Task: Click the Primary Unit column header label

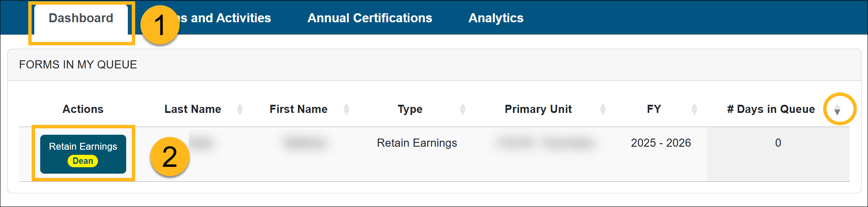Action: click(x=538, y=109)
